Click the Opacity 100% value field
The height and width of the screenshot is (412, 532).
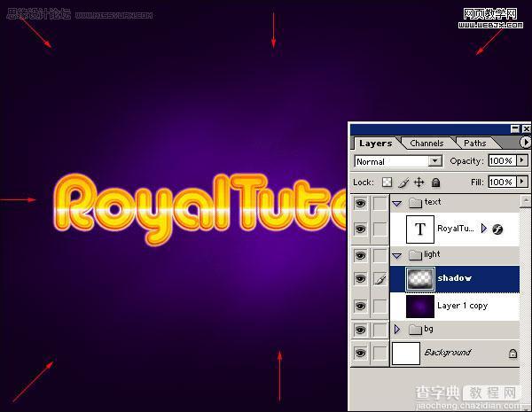tap(502, 160)
